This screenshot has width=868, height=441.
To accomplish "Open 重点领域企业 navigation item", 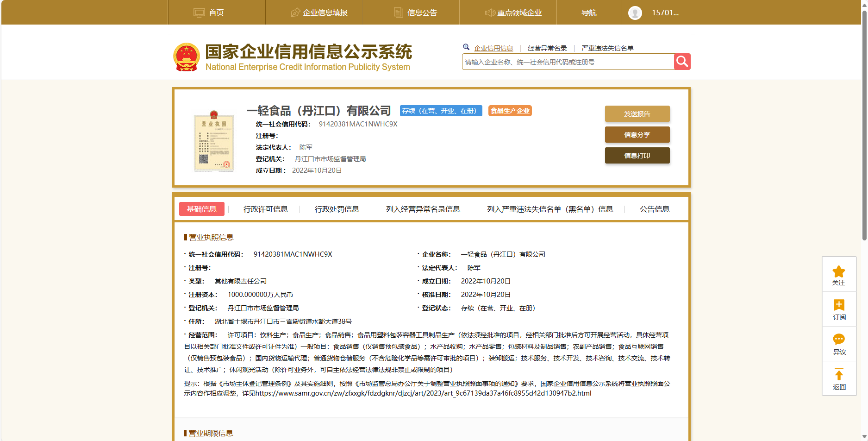I will point(513,13).
